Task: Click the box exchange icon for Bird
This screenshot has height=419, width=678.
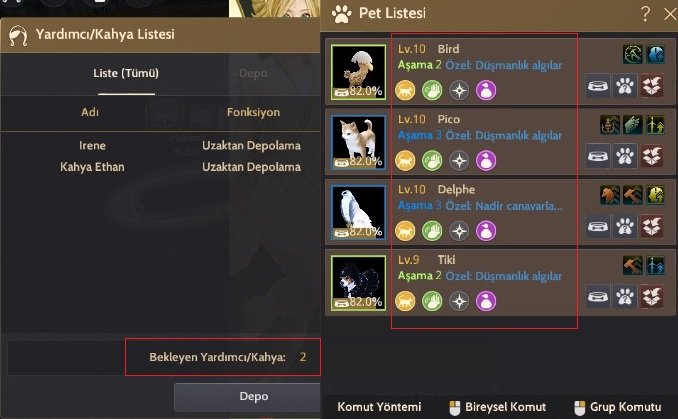Action: (x=652, y=86)
